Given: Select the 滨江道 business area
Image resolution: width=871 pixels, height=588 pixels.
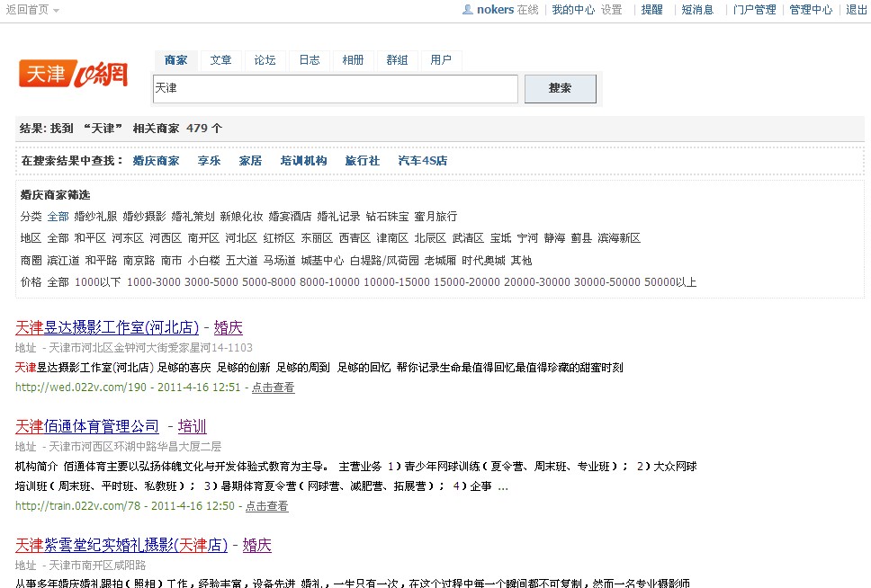Looking at the screenshot, I should [63, 261].
